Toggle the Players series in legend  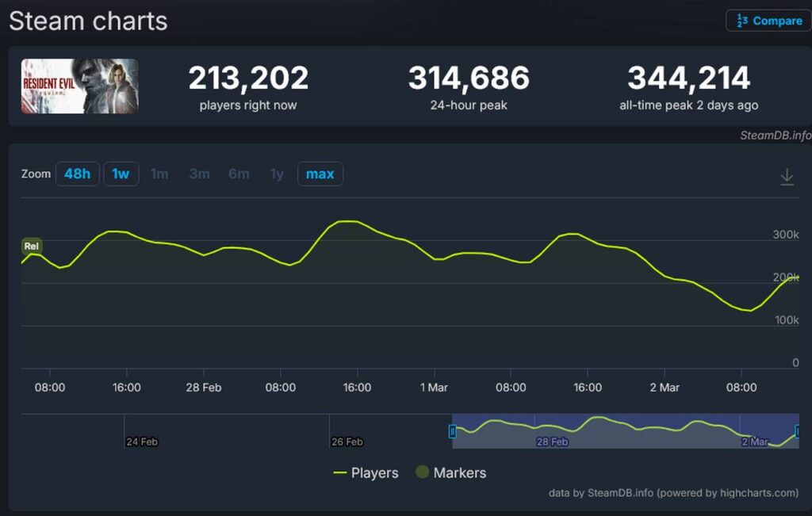(366, 472)
